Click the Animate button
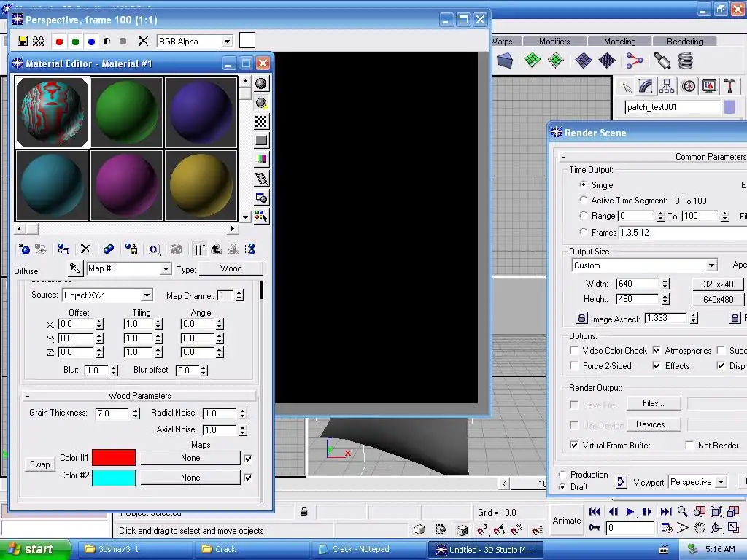 click(x=566, y=521)
